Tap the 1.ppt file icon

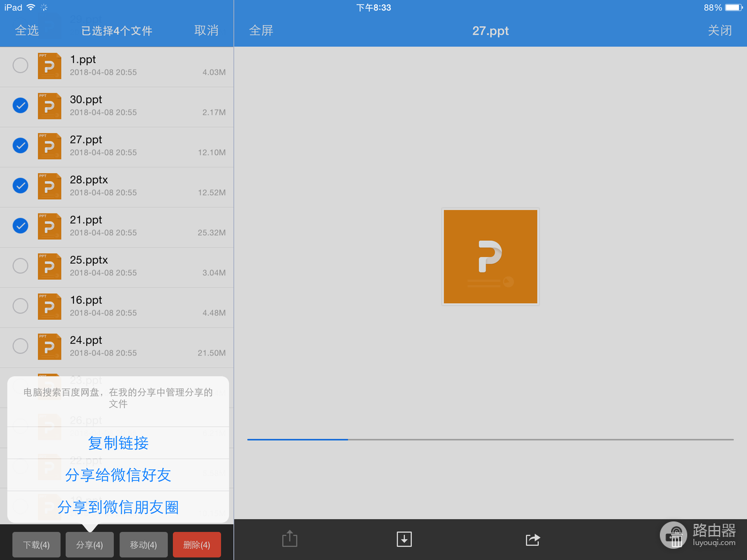pyautogui.click(x=49, y=66)
